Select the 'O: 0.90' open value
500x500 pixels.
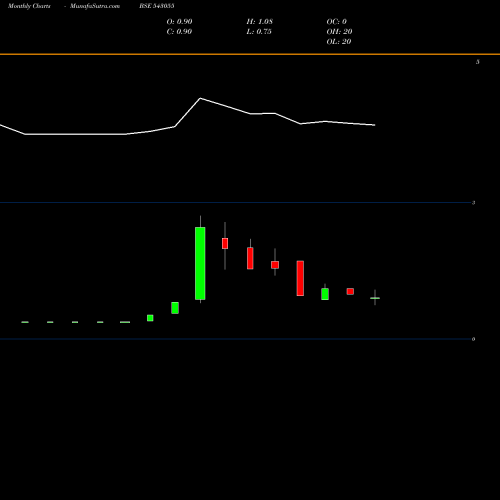click(x=179, y=22)
